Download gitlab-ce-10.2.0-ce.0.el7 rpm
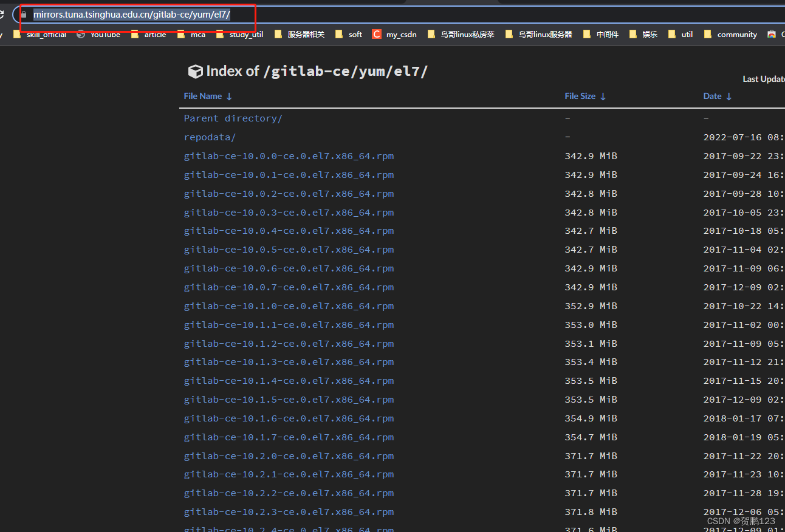This screenshot has height=532, width=785. pos(289,456)
